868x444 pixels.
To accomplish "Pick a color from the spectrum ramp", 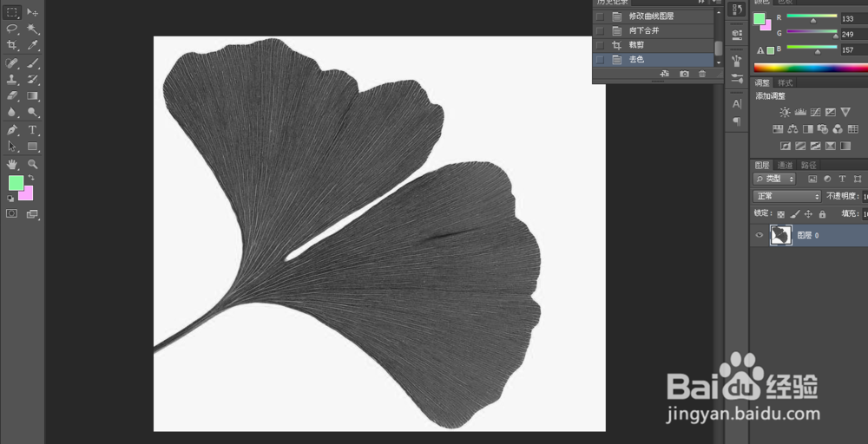I will (x=811, y=68).
